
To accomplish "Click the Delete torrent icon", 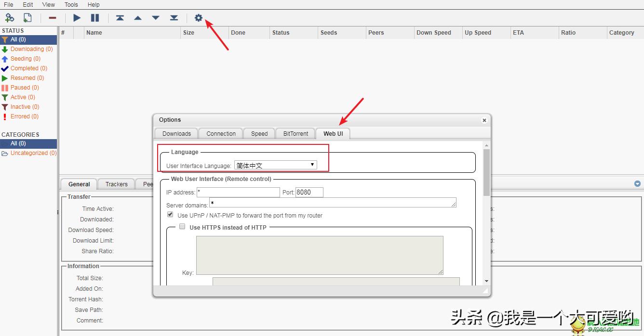I will [x=52, y=17].
